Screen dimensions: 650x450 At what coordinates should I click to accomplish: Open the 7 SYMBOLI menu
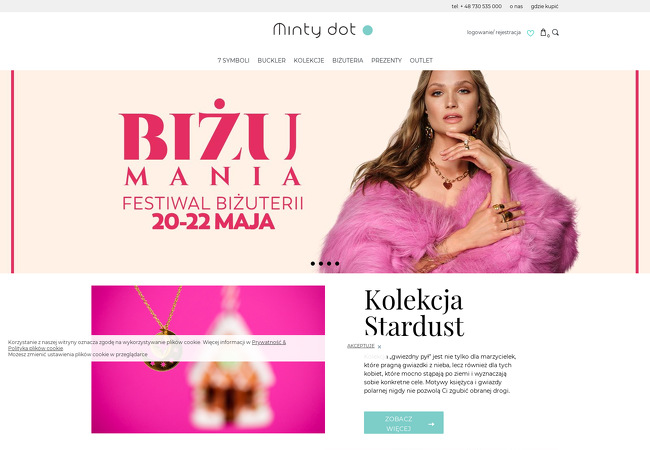(233, 60)
